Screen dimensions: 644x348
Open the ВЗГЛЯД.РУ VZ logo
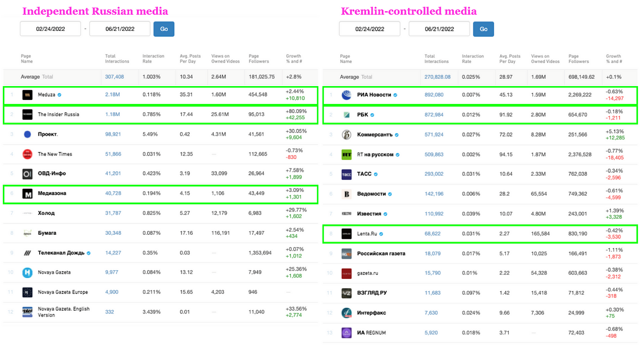pos(347,293)
